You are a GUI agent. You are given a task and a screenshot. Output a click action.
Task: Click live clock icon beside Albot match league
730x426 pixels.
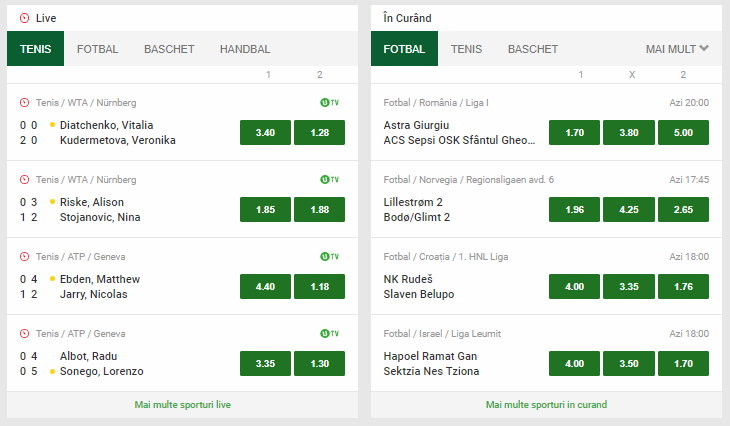point(24,333)
